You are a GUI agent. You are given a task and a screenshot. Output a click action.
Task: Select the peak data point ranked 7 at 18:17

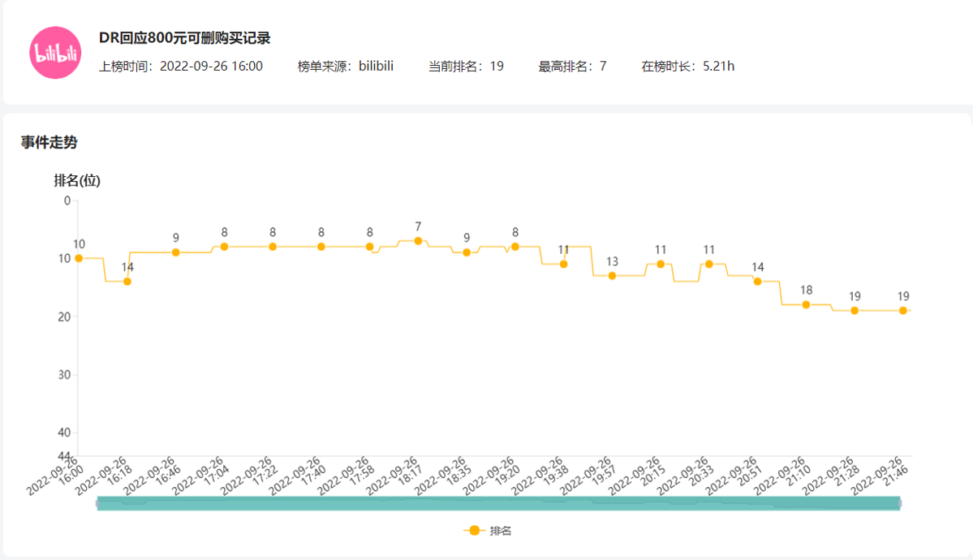coord(418,241)
